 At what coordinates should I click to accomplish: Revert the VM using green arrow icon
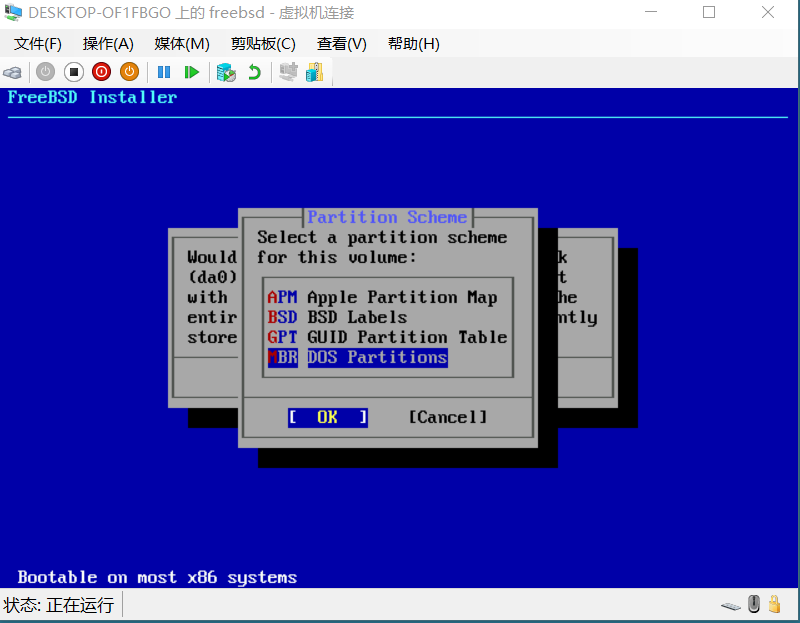coord(254,72)
